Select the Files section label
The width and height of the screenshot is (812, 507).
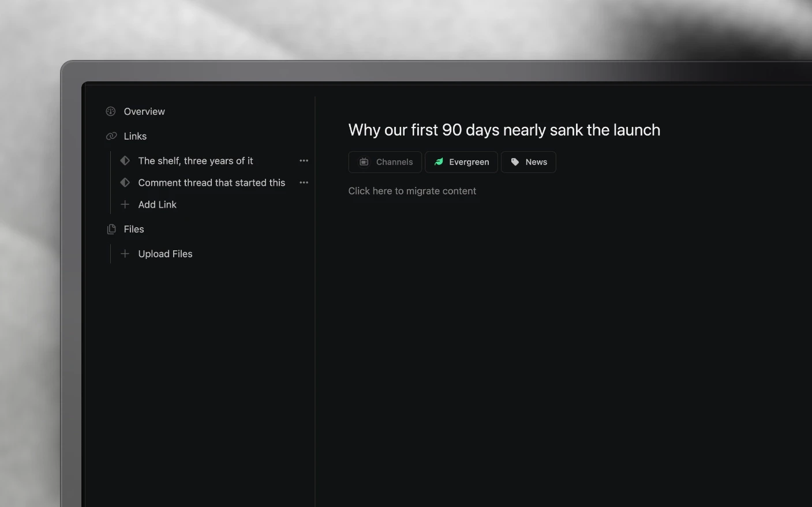[134, 229]
